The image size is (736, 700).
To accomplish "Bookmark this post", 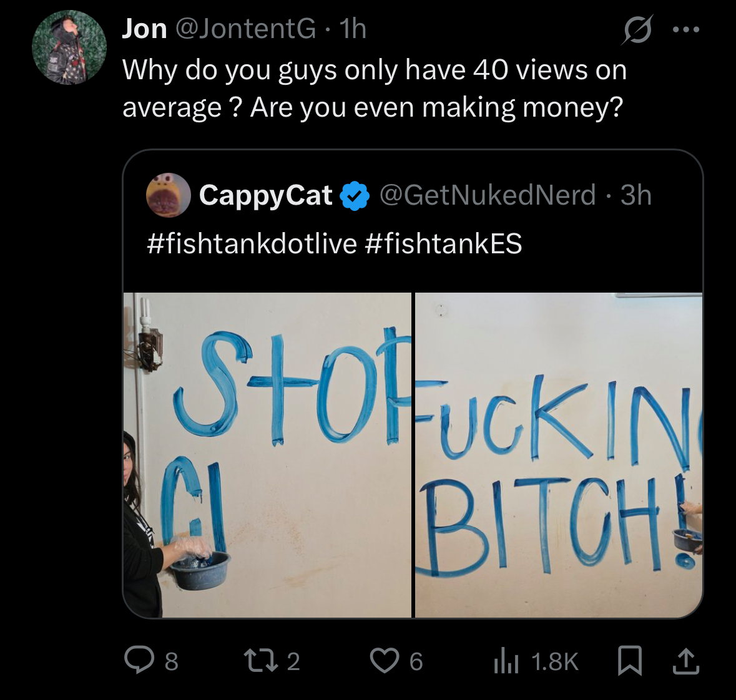I will (629, 661).
